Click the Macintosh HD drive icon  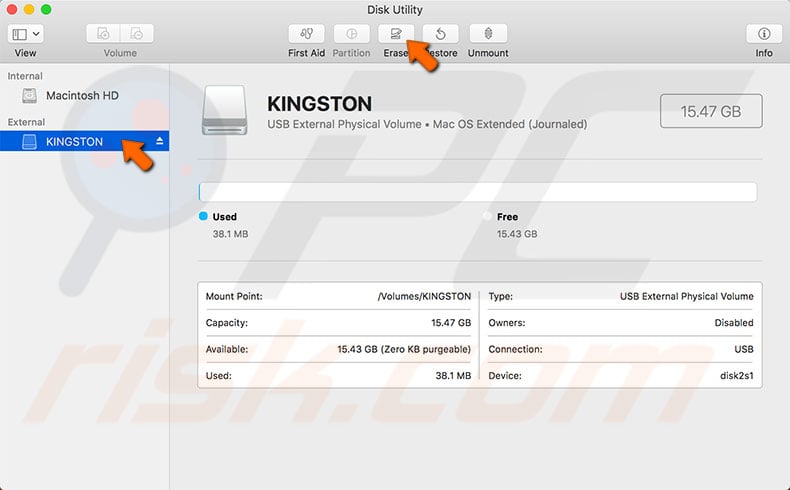29,95
